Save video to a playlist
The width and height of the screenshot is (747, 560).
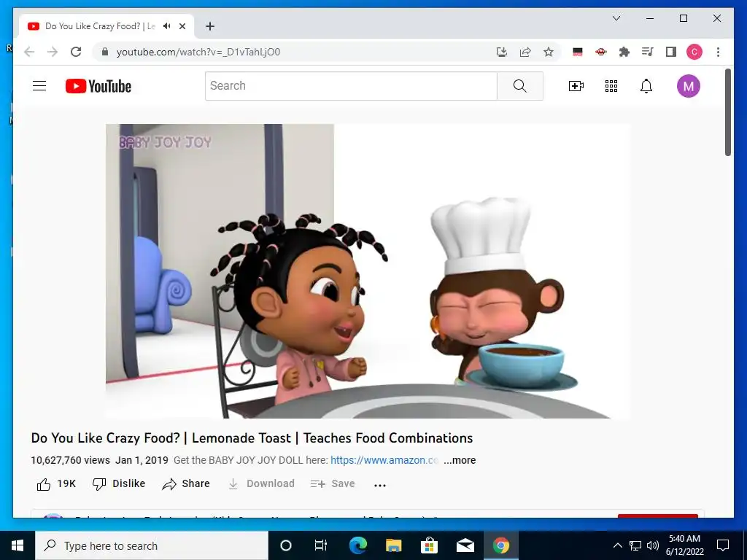coord(333,484)
